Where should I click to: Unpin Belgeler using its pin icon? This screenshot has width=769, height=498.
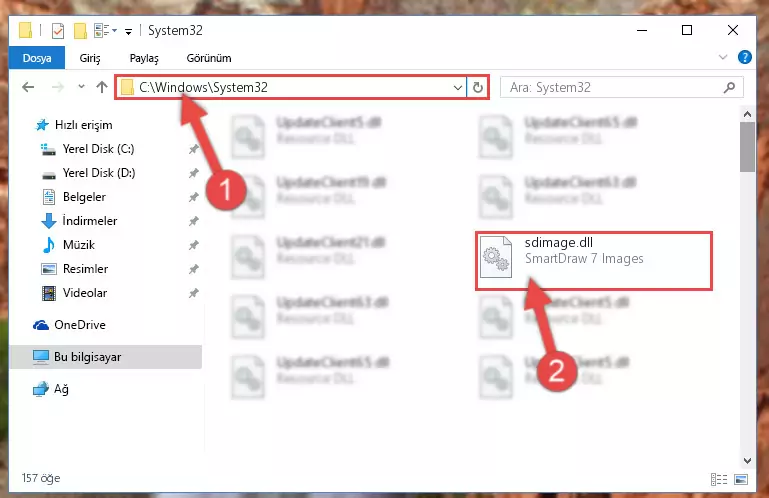pos(194,197)
